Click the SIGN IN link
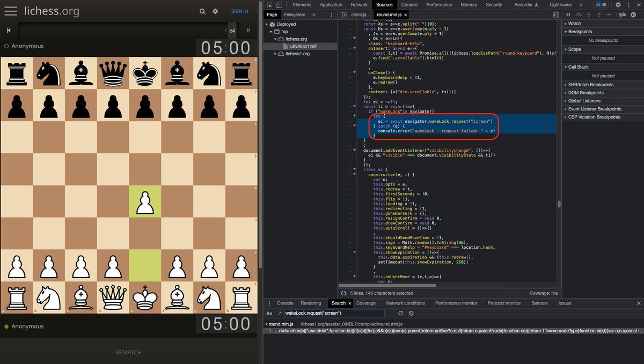This screenshot has width=644, height=364. click(x=239, y=11)
